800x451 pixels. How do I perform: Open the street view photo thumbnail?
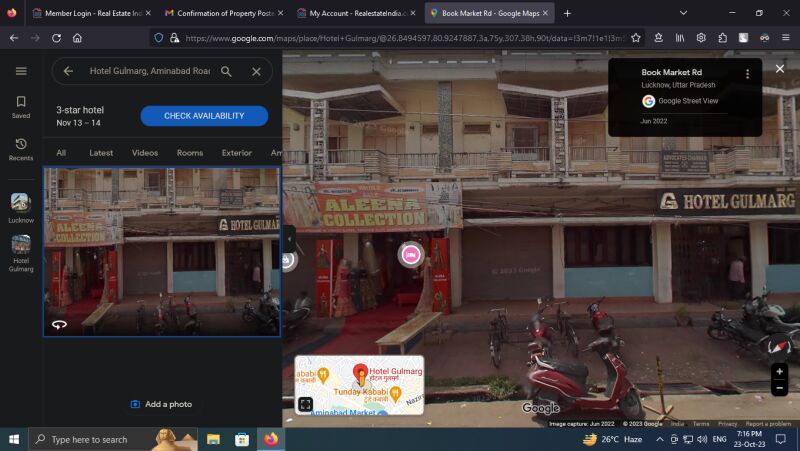coord(162,252)
